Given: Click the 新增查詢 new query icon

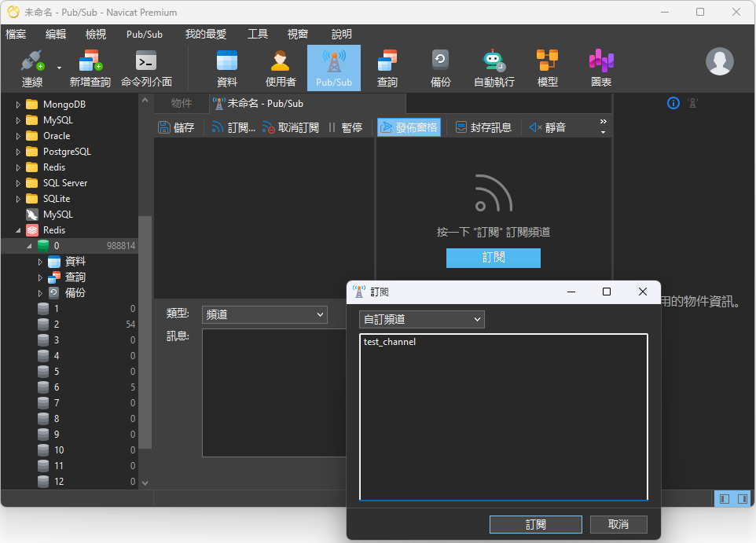Looking at the screenshot, I should (x=90, y=68).
